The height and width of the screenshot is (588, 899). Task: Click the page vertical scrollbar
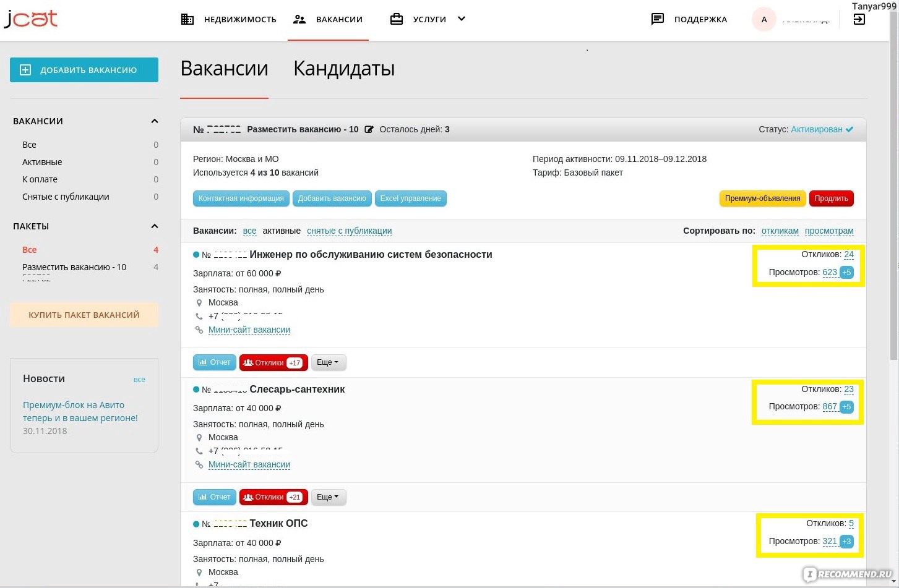[x=893, y=185]
